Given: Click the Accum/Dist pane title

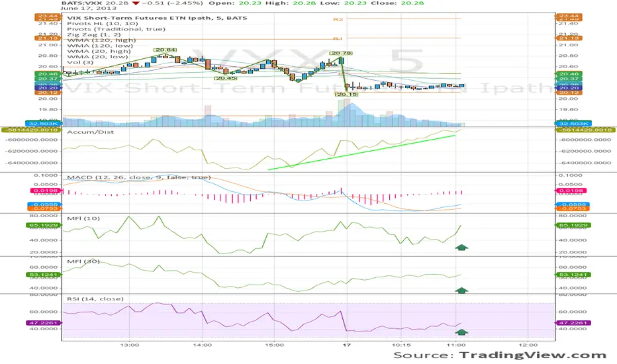Looking at the screenshot, I should click(91, 132).
